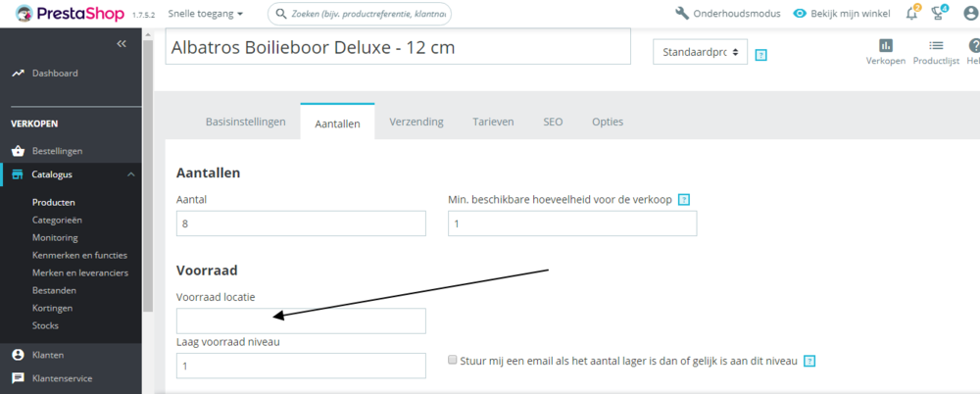Click the Aantal quantity field
Screen dimensions: 980x394
[301, 223]
